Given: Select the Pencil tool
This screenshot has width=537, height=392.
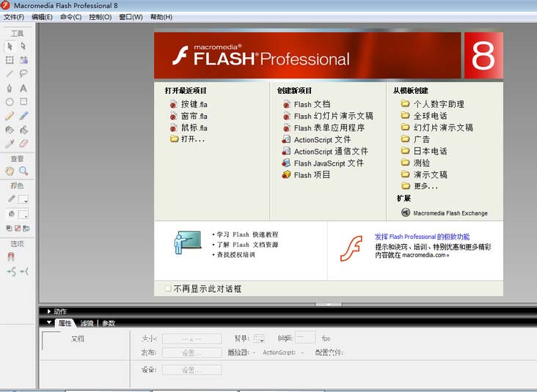Looking at the screenshot, I should (x=10, y=116).
